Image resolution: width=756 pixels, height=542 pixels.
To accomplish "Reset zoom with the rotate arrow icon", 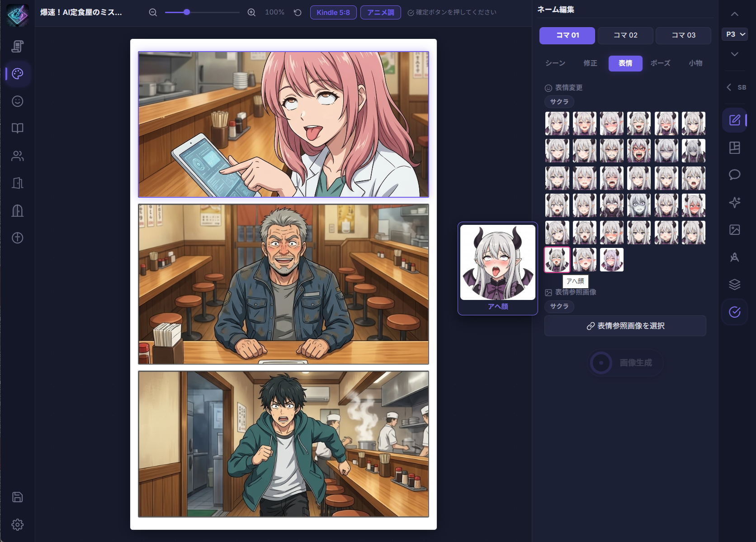I will pyautogui.click(x=298, y=13).
